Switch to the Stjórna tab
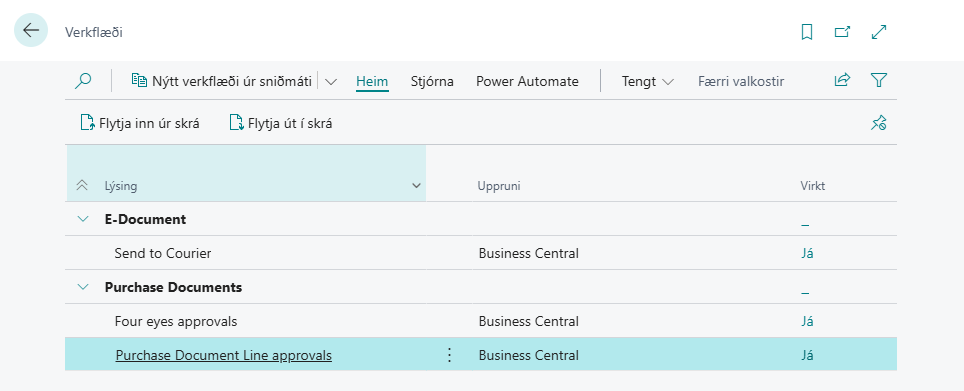 click(432, 81)
